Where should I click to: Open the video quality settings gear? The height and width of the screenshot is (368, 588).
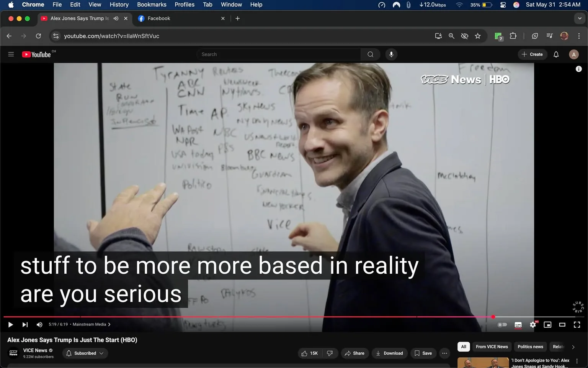(533, 324)
